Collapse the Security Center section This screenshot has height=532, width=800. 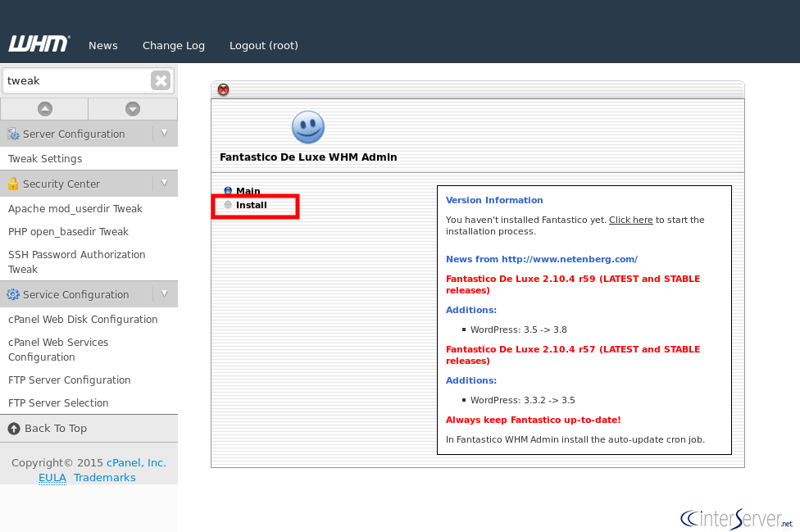(164, 183)
